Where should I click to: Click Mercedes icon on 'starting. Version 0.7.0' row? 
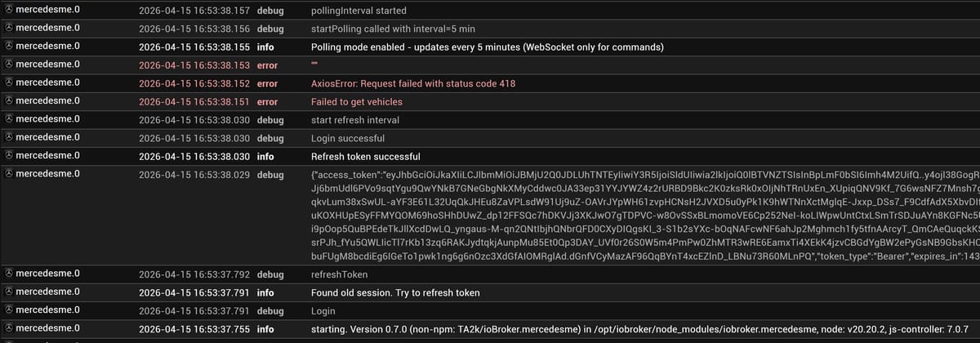pos(9,327)
